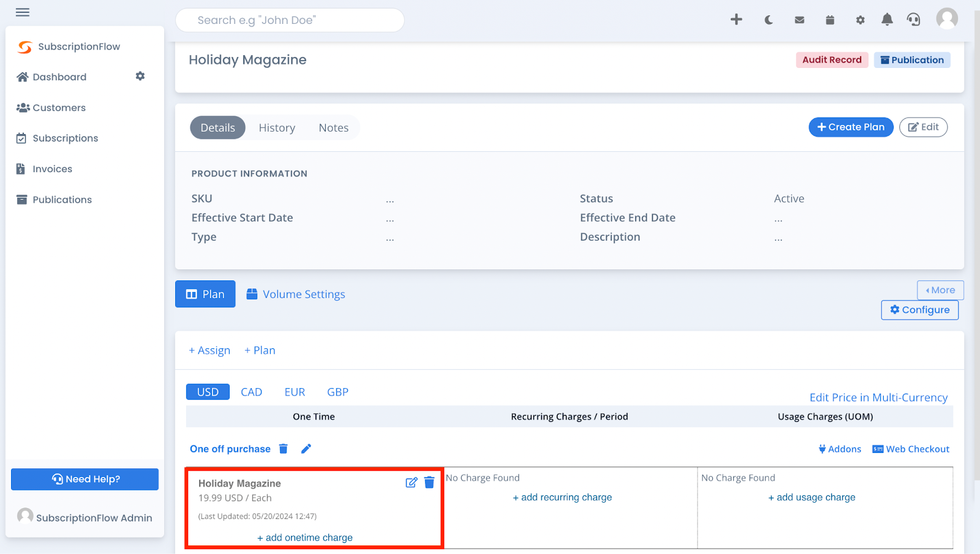Click the Create Plan button
Viewport: 980px width, 554px height.
point(851,127)
